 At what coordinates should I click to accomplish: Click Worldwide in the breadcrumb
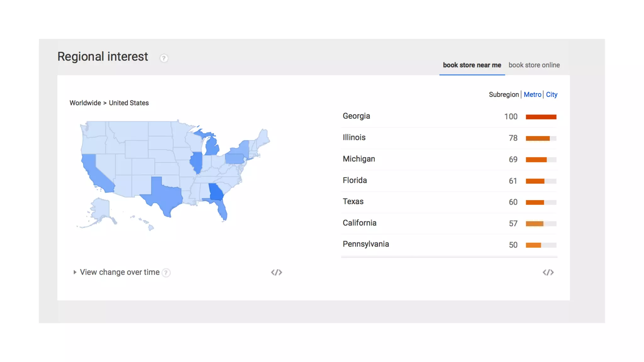pos(85,103)
